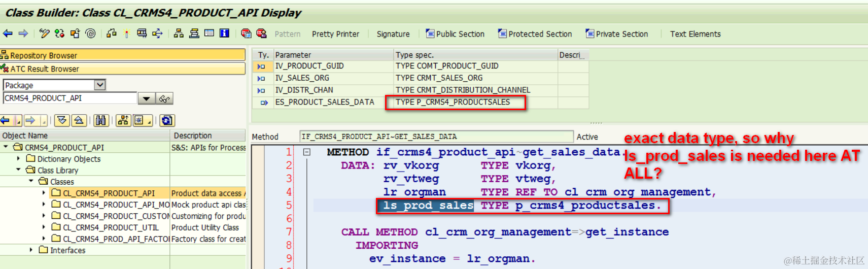Select CL_CRMS4_PROD_API_FACTO class in tree
Image resolution: width=868 pixels, height=269 pixels.
tap(116, 239)
